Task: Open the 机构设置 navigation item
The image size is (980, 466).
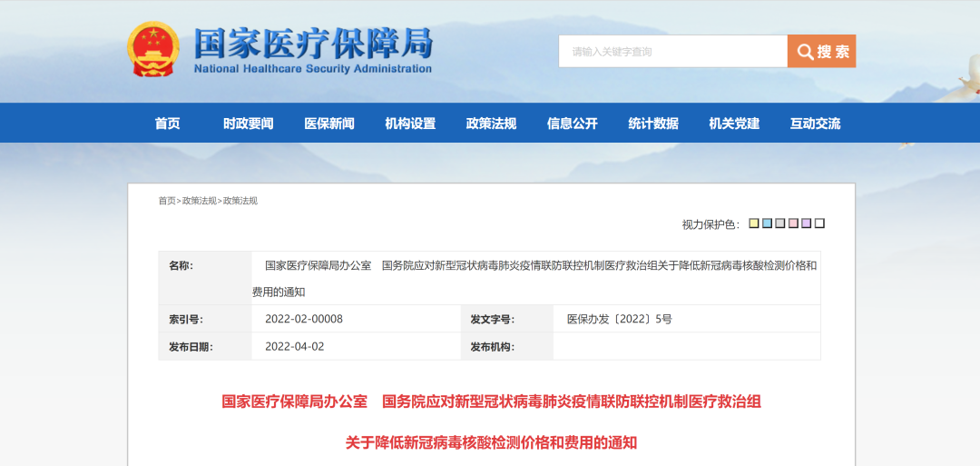Action: (410, 124)
